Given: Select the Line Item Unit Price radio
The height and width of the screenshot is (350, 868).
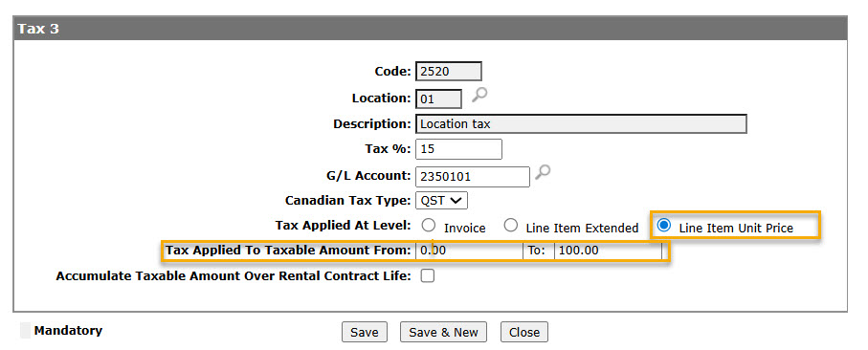Looking at the screenshot, I should (663, 225).
